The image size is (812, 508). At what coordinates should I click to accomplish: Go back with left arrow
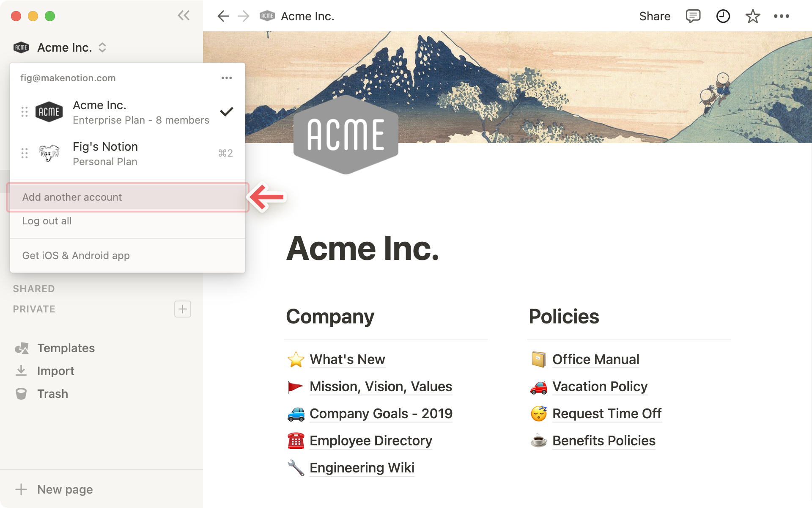(223, 16)
